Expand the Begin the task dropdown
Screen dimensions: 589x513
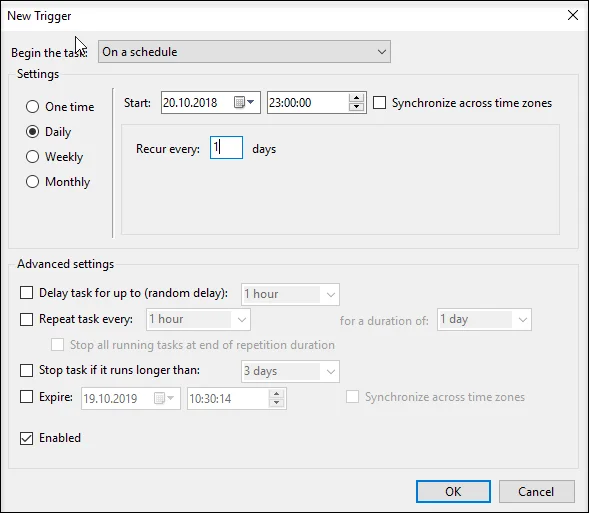point(244,52)
